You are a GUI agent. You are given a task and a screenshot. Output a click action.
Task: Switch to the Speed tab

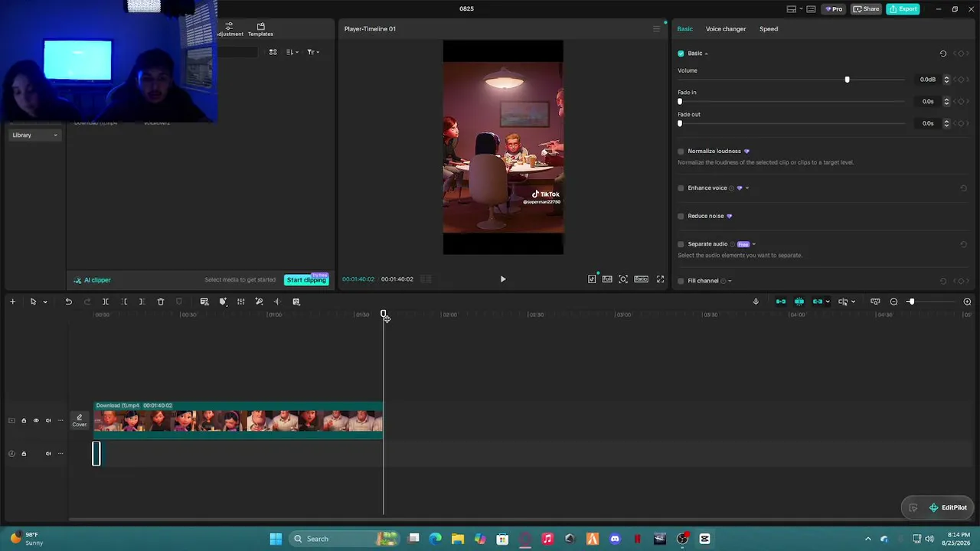pos(769,29)
